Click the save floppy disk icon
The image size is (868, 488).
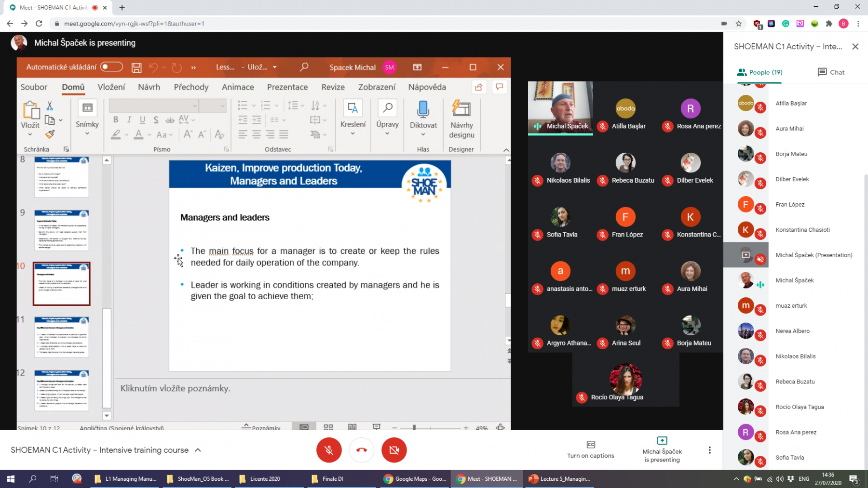(136, 67)
